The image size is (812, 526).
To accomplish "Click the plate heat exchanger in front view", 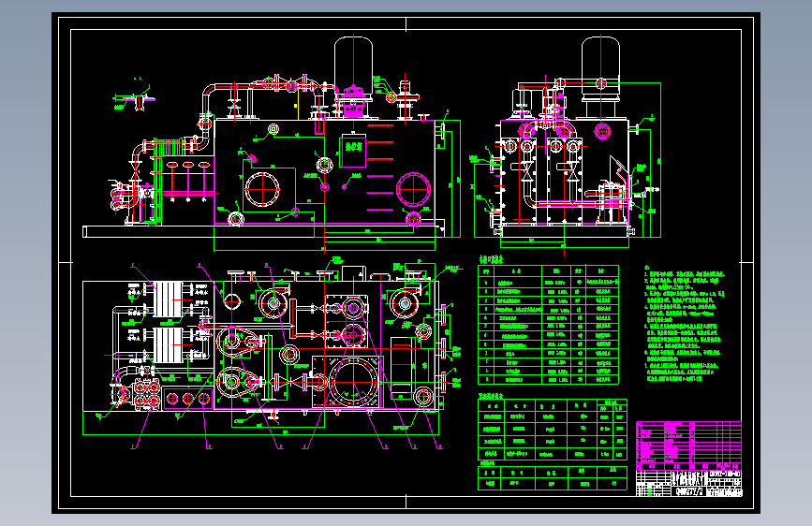I will [169, 148].
